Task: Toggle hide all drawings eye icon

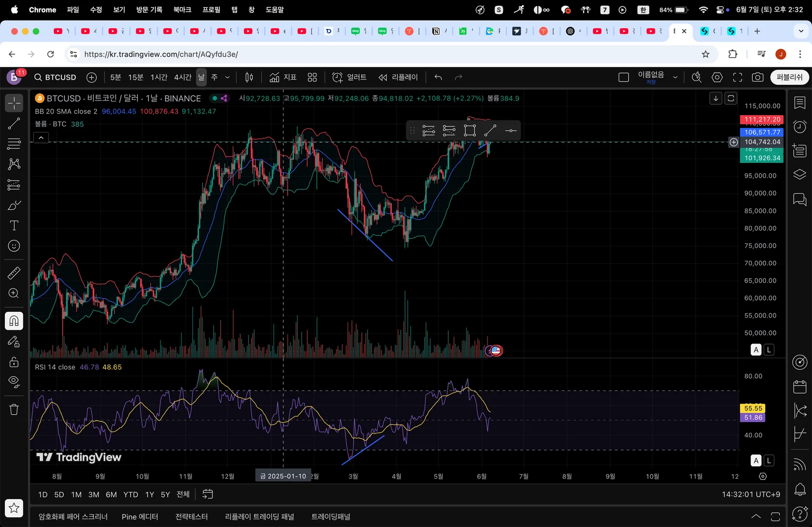Action: [x=14, y=382]
